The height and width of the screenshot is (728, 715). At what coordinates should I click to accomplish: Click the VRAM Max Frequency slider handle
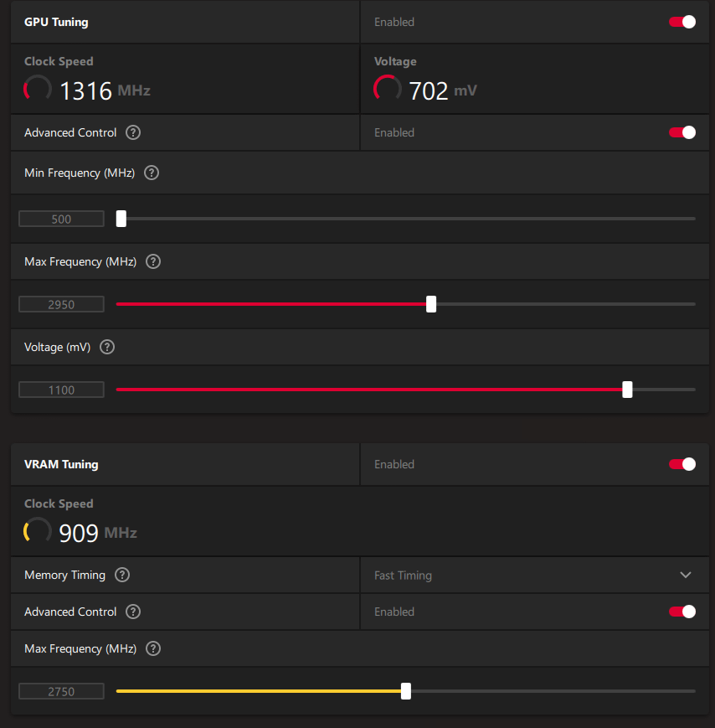click(x=406, y=691)
